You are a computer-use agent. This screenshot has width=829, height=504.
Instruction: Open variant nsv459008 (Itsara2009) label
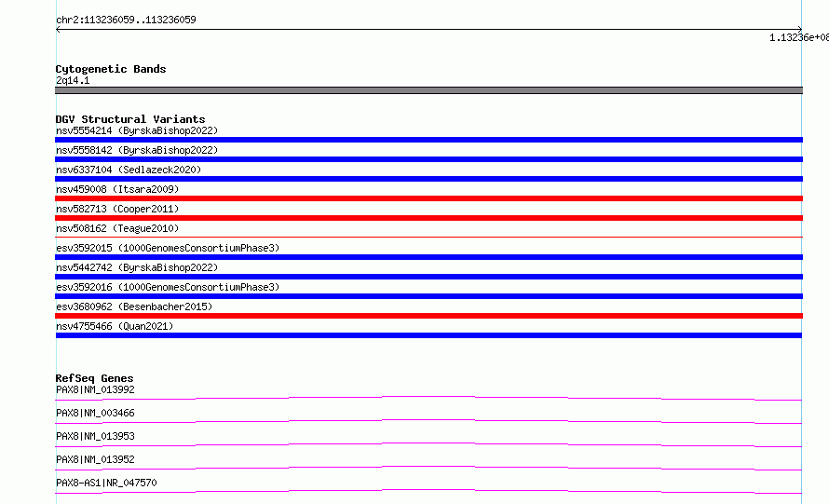pos(117,189)
